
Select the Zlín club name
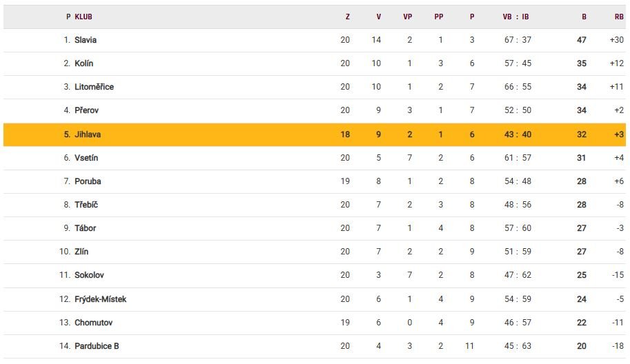tap(81, 252)
